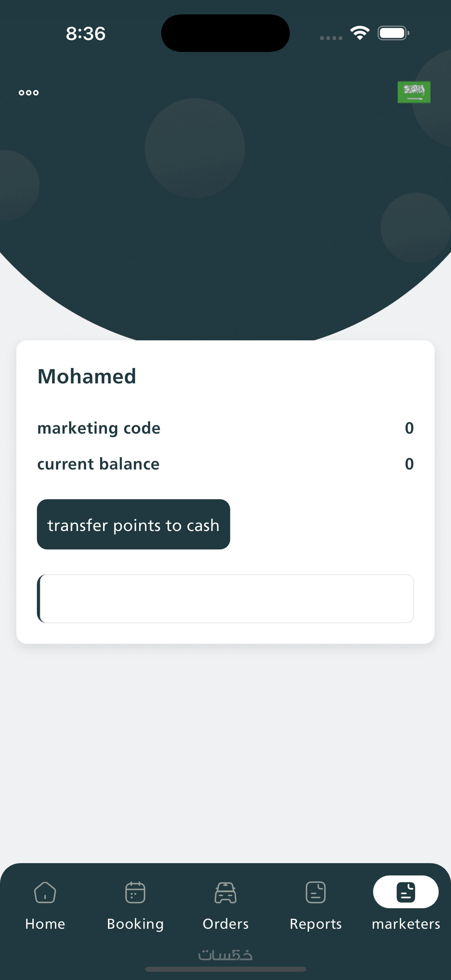Open the three-dot more options menu
This screenshot has width=451, height=980.
[28, 93]
